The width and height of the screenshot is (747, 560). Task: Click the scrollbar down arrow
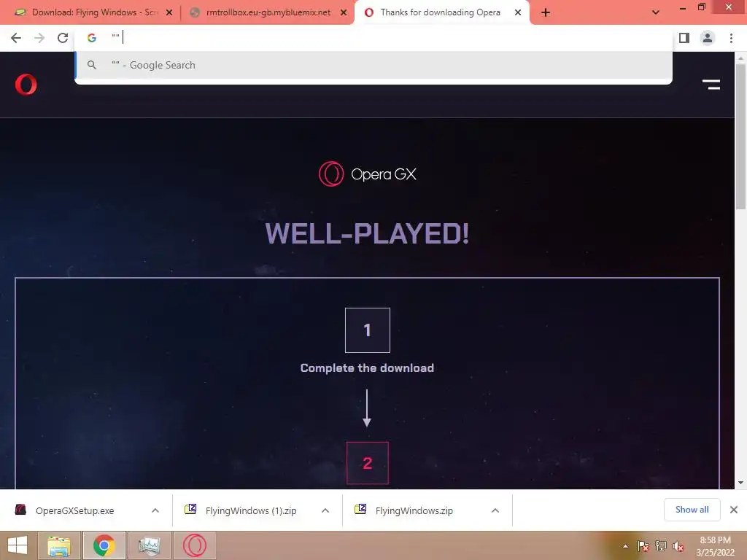[740, 483]
